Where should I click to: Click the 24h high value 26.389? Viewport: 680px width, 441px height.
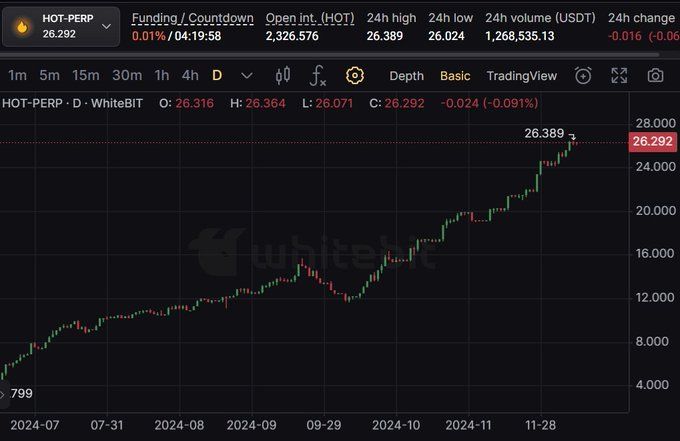tap(385, 36)
